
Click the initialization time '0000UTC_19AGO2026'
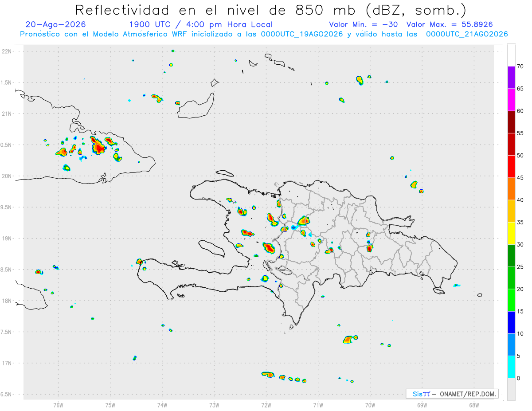point(302,34)
